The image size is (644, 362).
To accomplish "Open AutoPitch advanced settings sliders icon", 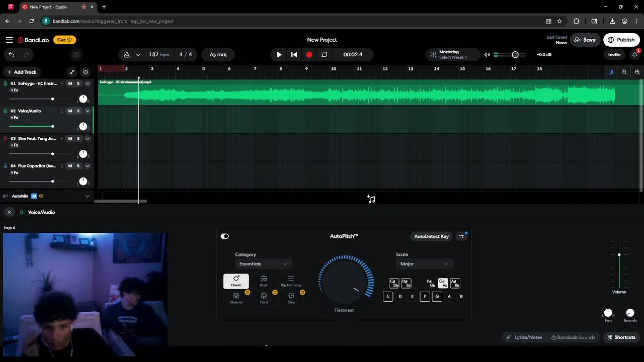I will [x=461, y=236].
